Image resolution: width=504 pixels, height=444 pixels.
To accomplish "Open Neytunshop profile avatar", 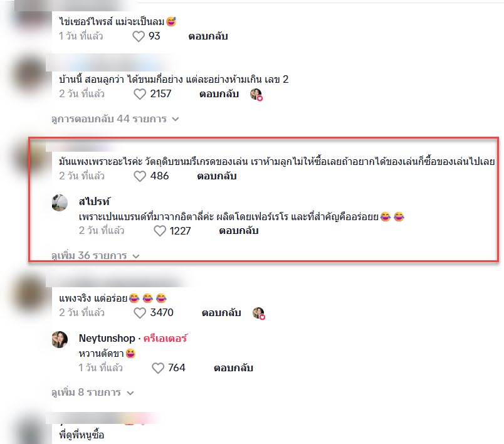I will (x=60, y=339).
